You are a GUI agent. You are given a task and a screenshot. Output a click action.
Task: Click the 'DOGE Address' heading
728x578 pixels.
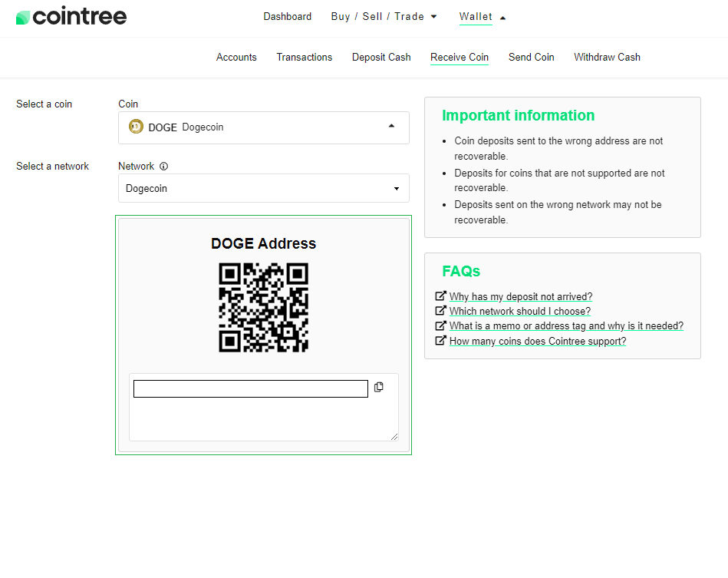click(x=263, y=243)
